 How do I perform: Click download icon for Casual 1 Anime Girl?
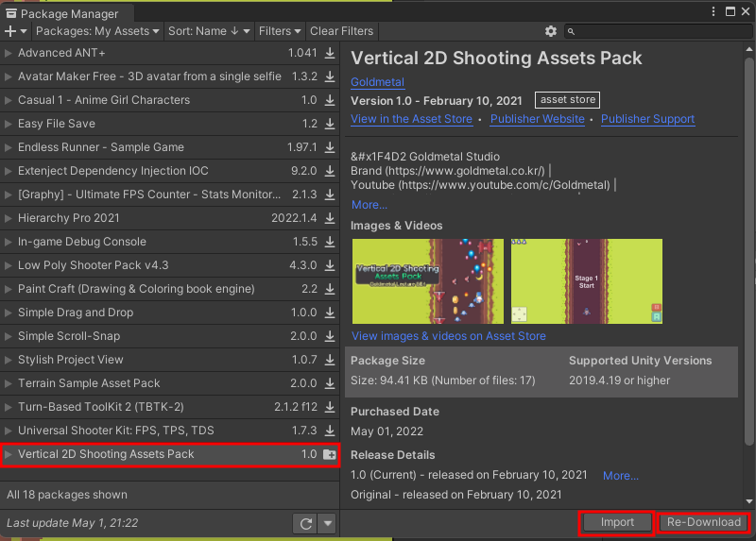click(330, 100)
